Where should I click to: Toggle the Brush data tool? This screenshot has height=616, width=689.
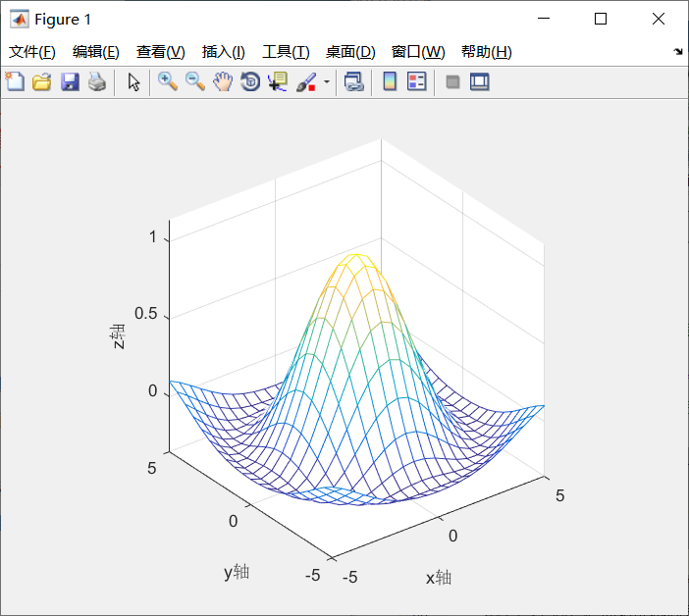306,81
